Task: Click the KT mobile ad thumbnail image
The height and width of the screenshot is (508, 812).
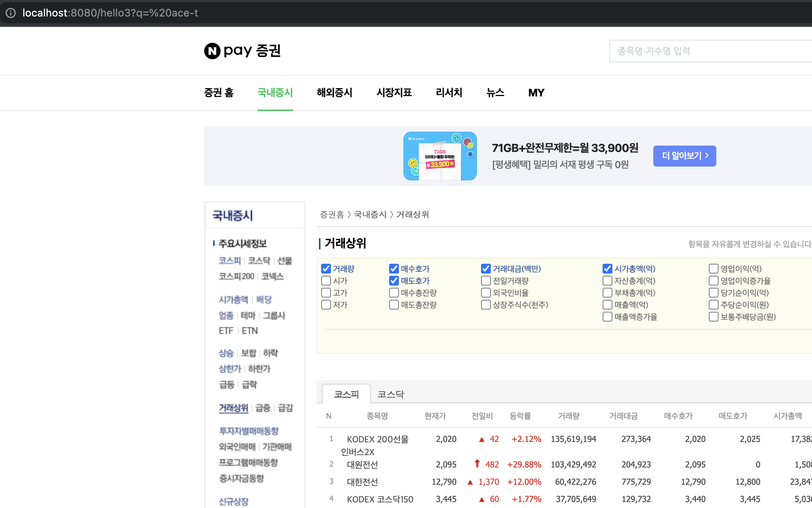Action: [440, 156]
